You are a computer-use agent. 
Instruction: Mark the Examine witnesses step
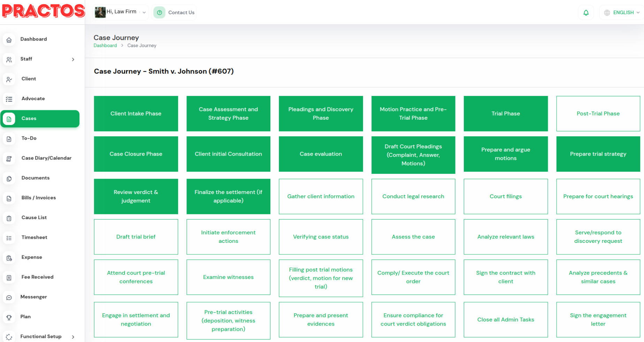pos(228,277)
